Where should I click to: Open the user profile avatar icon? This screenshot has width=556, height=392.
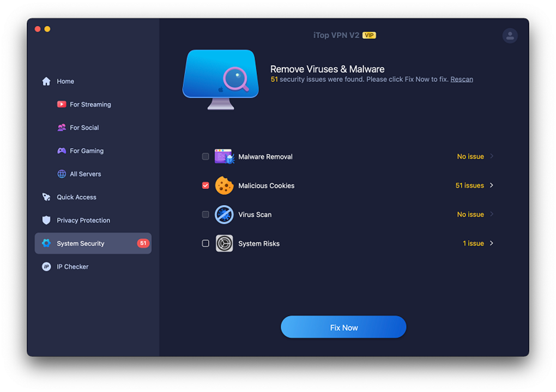tap(510, 35)
